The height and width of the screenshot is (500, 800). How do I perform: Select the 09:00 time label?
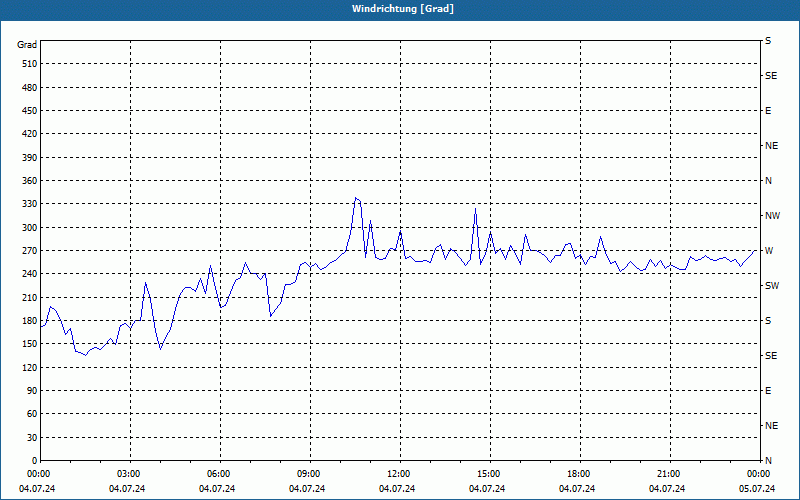tap(310, 474)
